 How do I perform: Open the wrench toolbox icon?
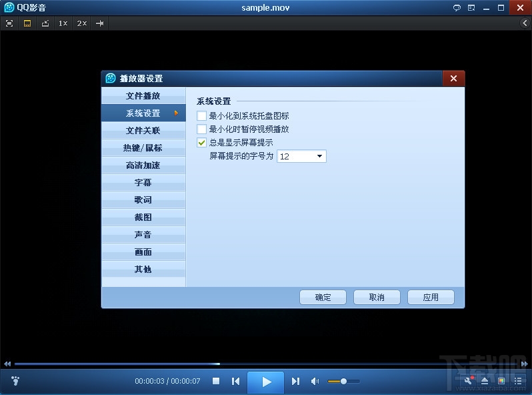[x=468, y=381]
